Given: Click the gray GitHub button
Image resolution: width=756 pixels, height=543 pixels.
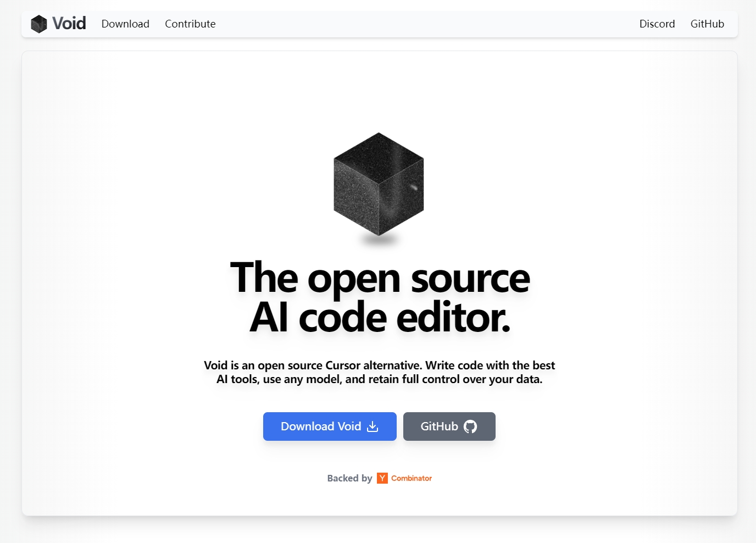Looking at the screenshot, I should [x=449, y=426].
